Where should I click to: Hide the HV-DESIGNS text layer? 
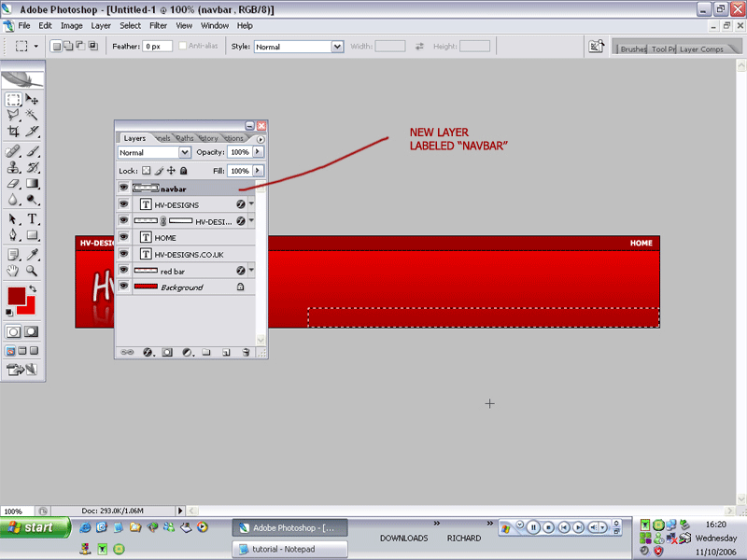click(123, 204)
